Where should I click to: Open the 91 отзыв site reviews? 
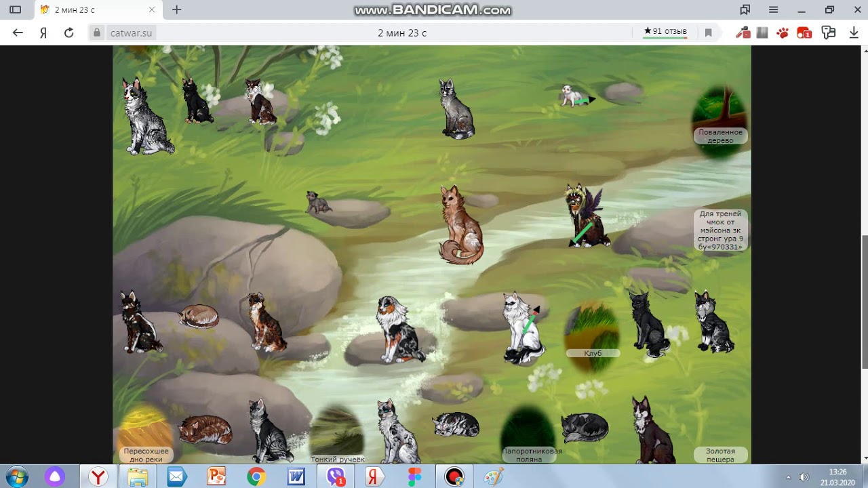click(665, 32)
